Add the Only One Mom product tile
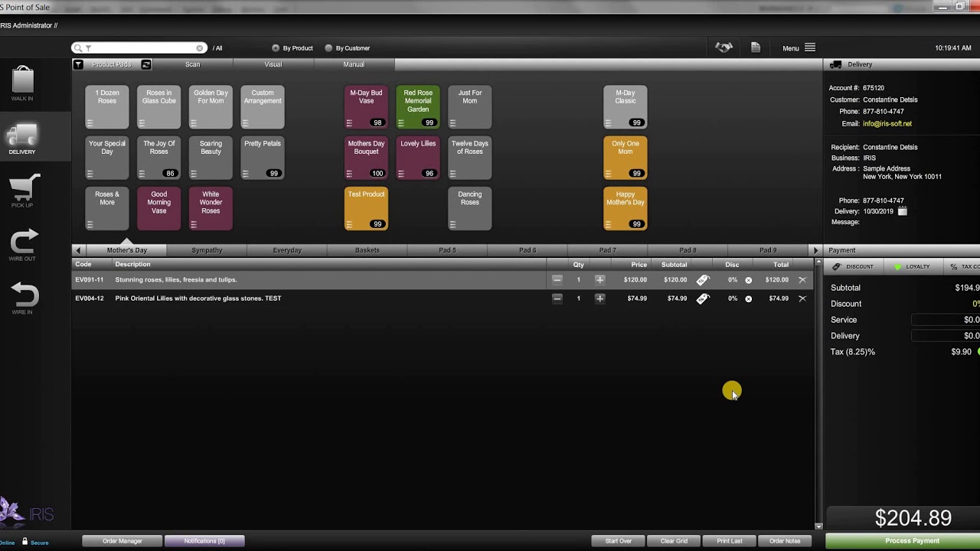The width and height of the screenshot is (980, 551). 626,158
